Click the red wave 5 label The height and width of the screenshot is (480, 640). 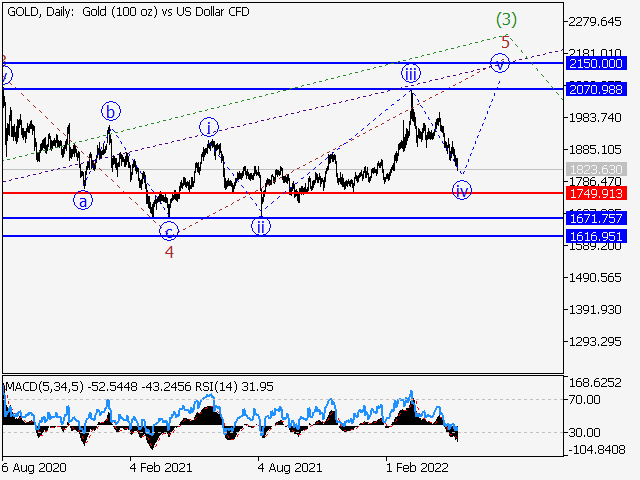505,42
